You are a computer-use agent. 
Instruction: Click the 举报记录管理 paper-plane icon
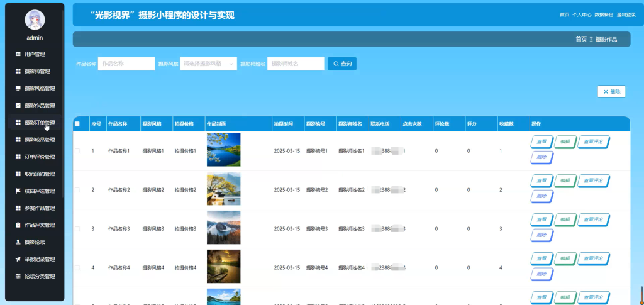click(x=18, y=260)
